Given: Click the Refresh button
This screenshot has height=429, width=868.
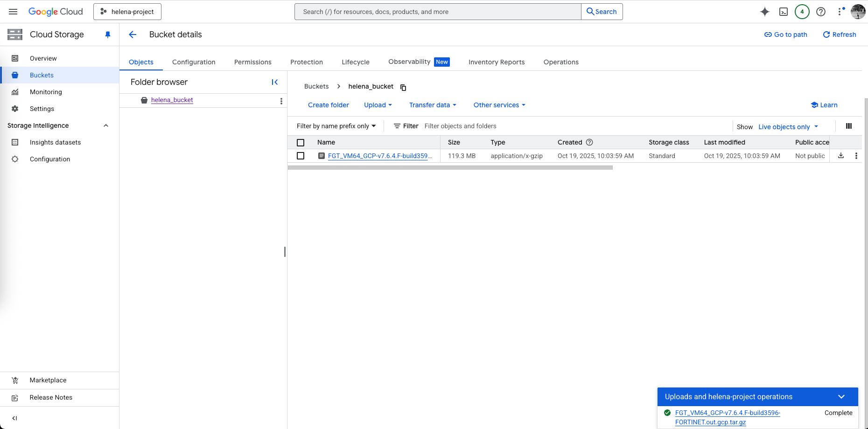Looking at the screenshot, I should click(839, 35).
